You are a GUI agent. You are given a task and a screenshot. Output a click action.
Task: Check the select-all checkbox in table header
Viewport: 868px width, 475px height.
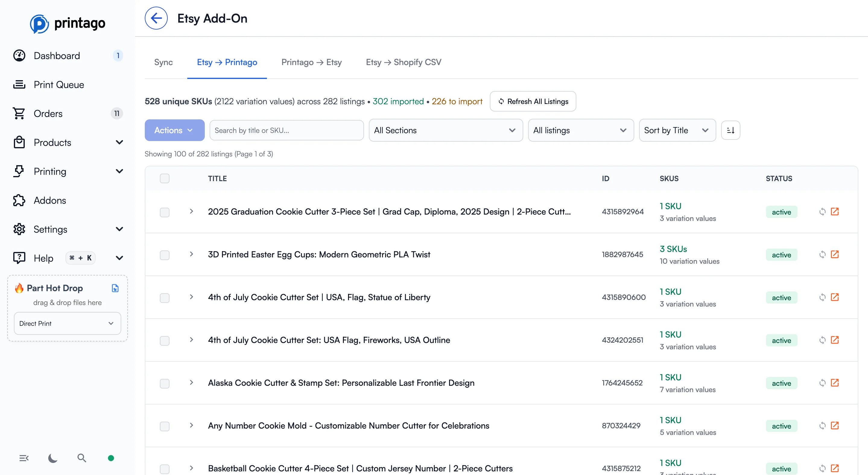pos(165,178)
